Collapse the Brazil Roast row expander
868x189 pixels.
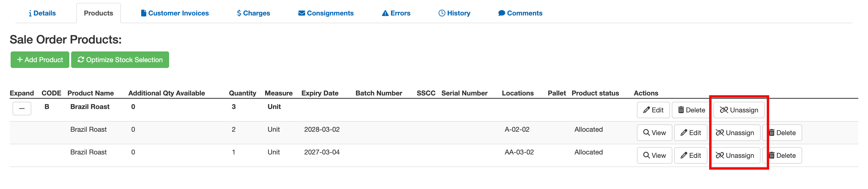[x=22, y=108]
